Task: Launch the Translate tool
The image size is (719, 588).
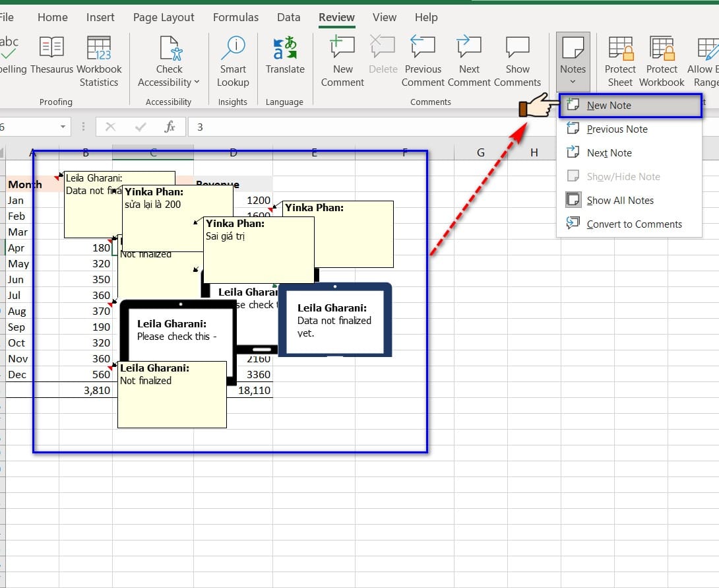Action: coord(285,56)
